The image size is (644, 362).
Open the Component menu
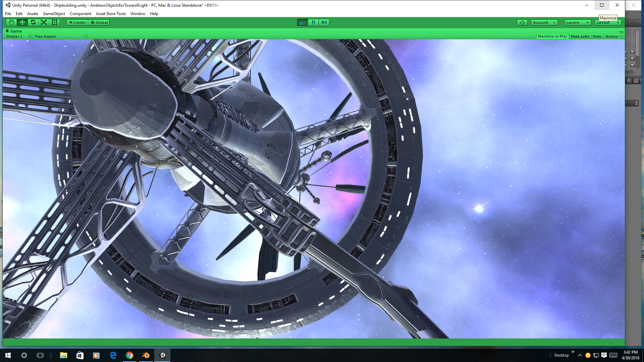[x=80, y=14]
